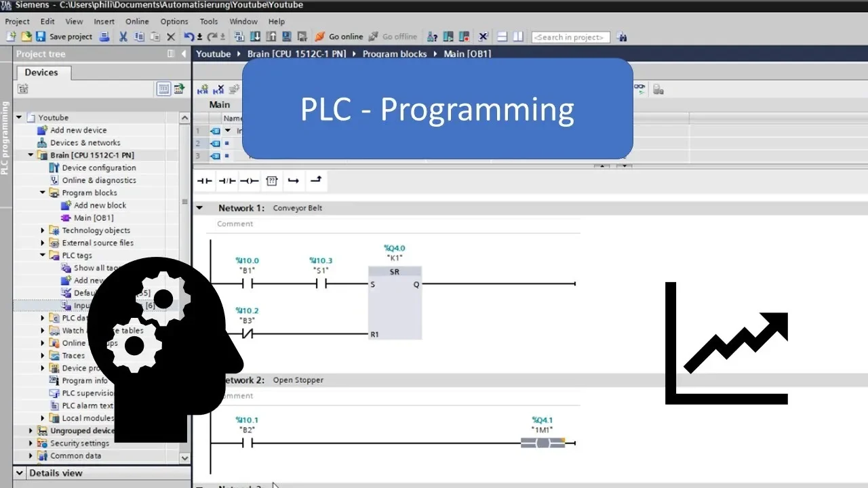Click the Upload from device icon
Viewport: 868px width, 488px height.
[x=271, y=37]
